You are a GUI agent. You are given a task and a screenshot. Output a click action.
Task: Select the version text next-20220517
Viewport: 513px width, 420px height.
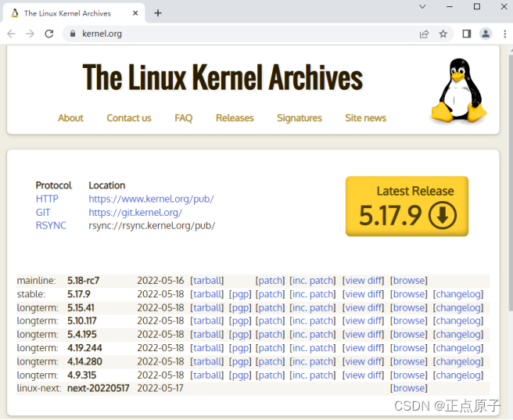99,388
